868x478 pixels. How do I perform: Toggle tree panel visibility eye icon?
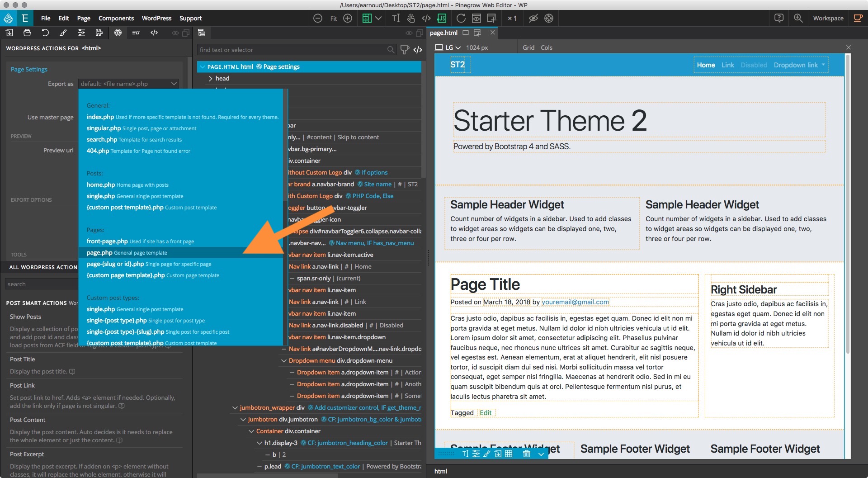coord(409,33)
